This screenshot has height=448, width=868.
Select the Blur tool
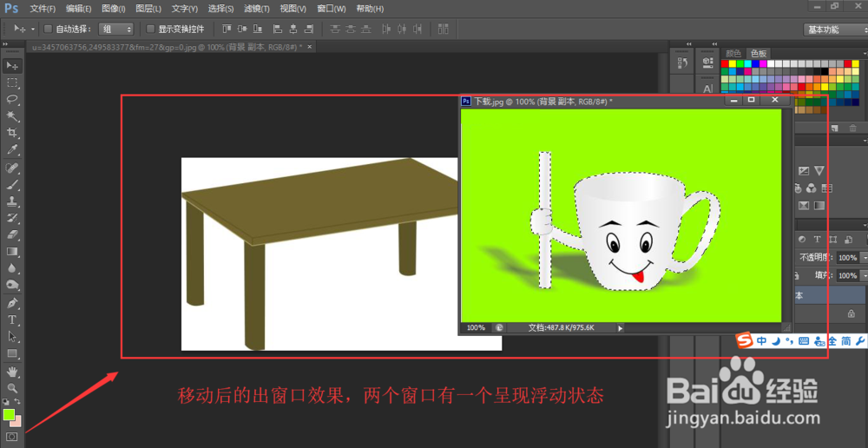[12, 268]
